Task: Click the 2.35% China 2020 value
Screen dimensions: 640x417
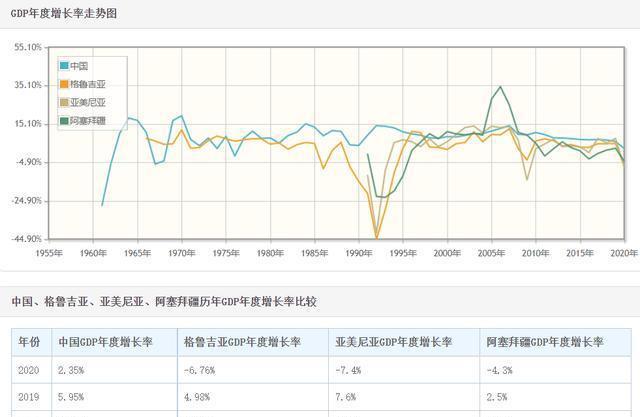Action: 71,370
